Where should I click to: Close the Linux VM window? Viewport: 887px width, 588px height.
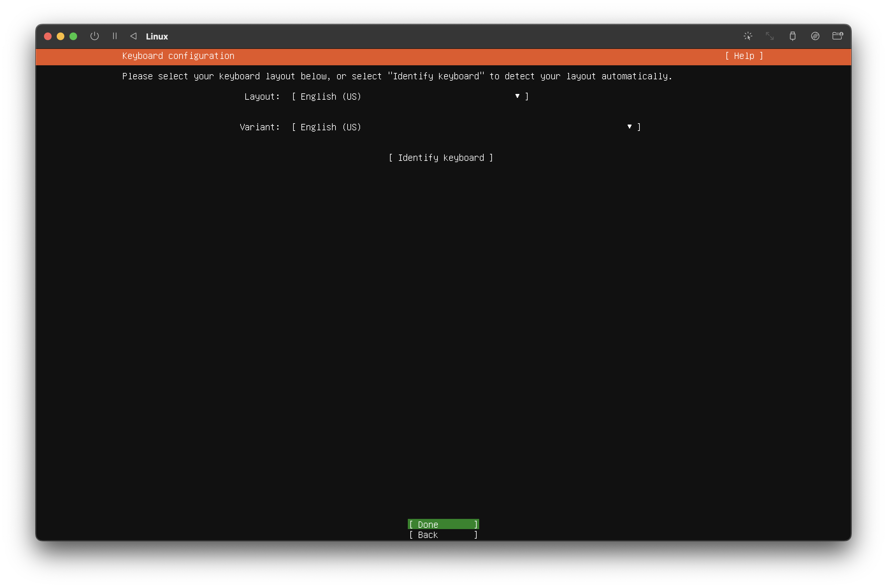(x=48, y=36)
